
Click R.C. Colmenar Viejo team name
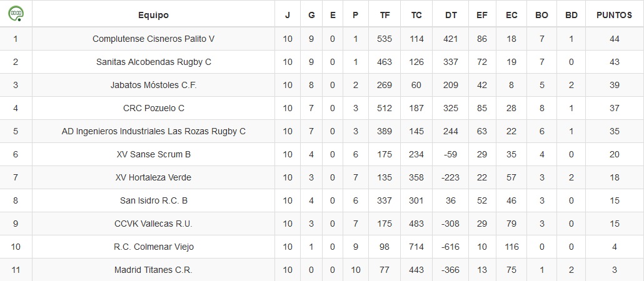[x=153, y=247]
